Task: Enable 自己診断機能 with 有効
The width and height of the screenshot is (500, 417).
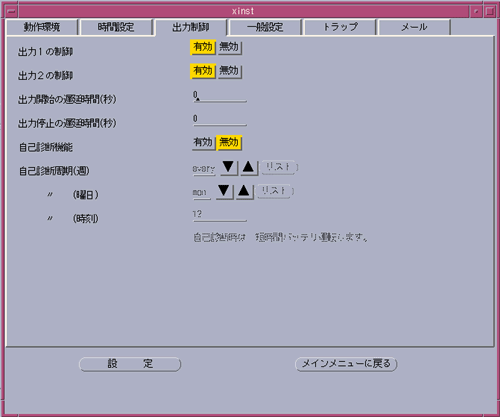Action: tap(203, 143)
